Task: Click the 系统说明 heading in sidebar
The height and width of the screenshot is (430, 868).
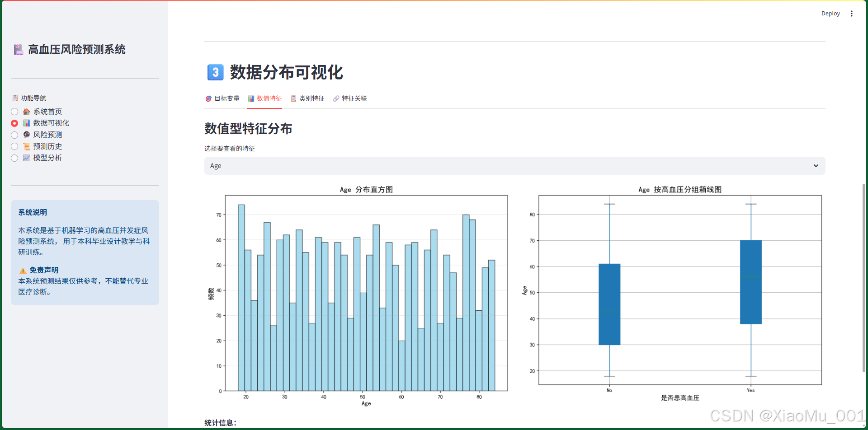Action: click(x=33, y=212)
